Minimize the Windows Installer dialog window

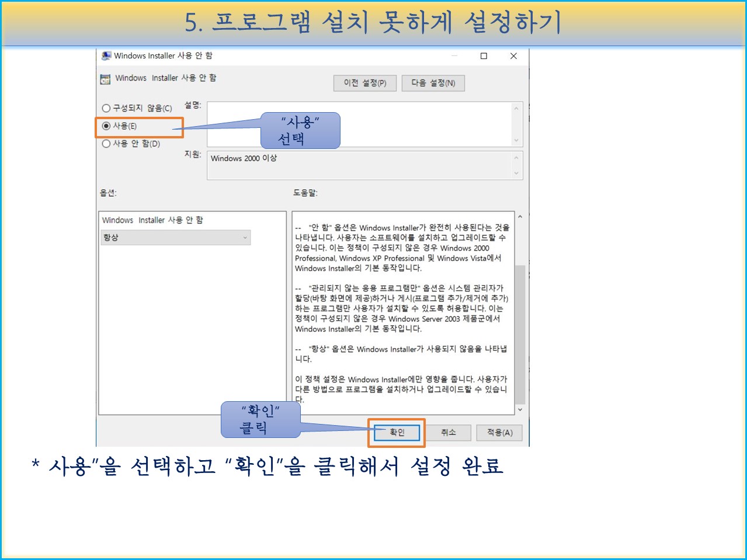pos(454,56)
